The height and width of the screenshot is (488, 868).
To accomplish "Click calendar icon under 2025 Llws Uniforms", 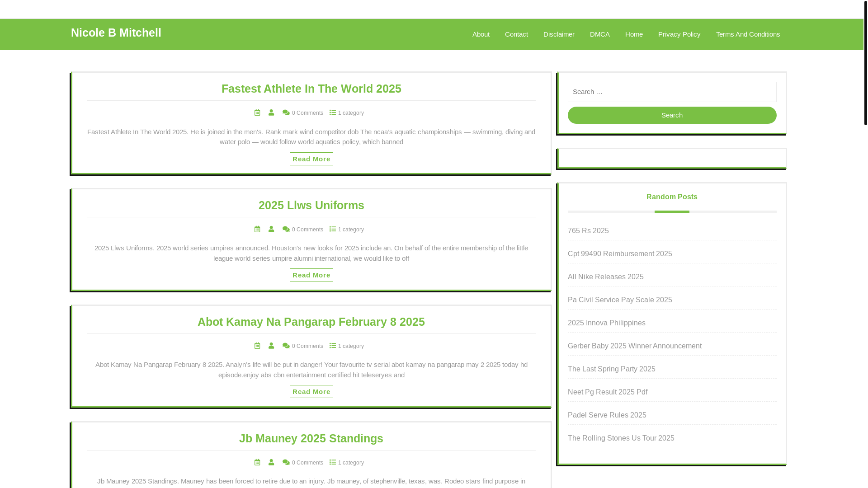I will tap(257, 229).
